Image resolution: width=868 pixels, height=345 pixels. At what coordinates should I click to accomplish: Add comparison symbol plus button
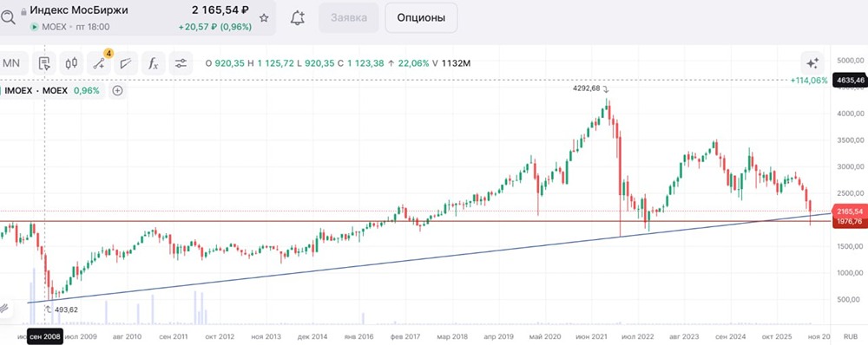click(x=117, y=91)
